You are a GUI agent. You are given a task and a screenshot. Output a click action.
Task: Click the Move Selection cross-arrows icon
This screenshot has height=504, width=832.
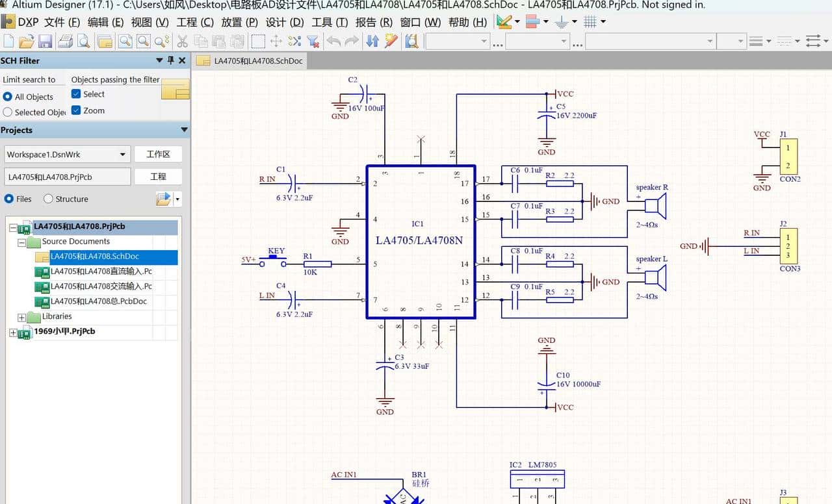(x=276, y=42)
